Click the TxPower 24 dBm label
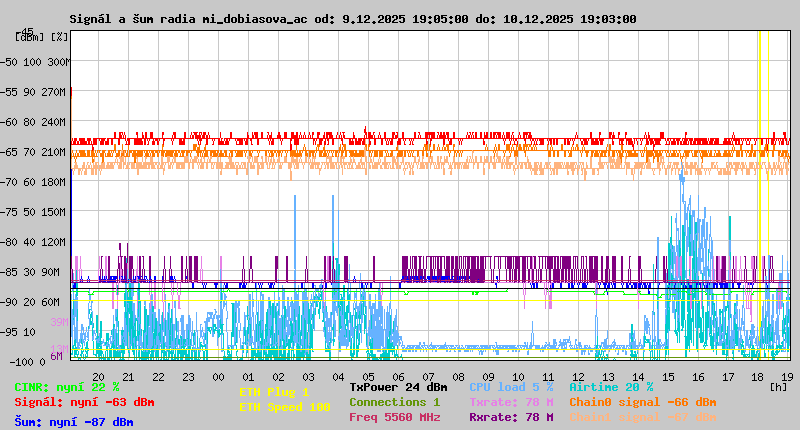The width and height of the screenshot is (800, 430). click(x=398, y=387)
